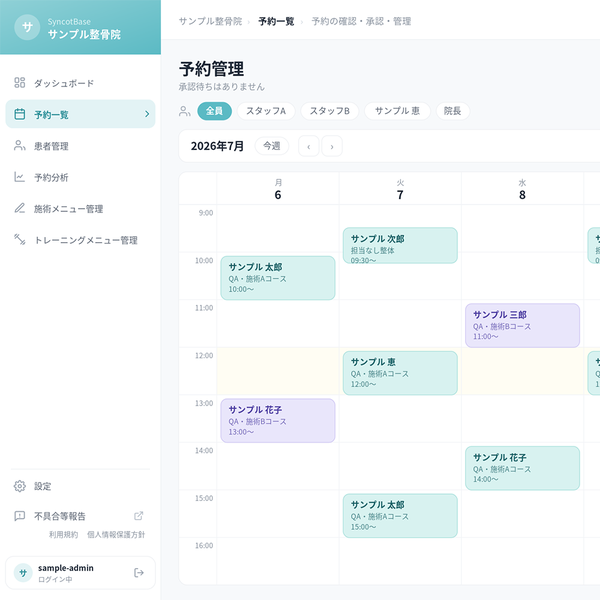Click the 今週 button
The height and width of the screenshot is (600, 600).
coord(272,146)
